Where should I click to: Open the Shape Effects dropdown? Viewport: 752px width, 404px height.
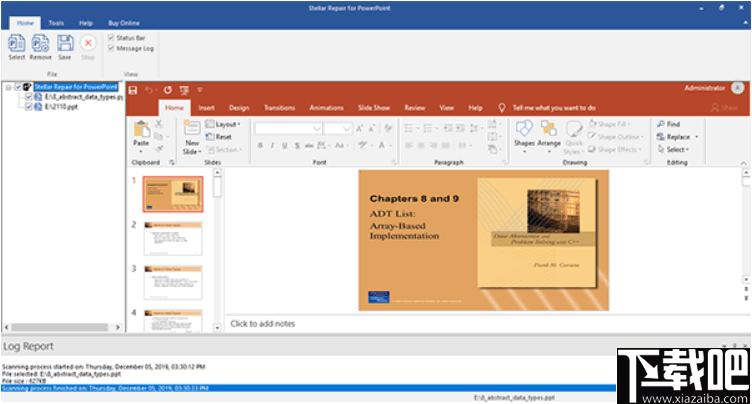pyautogui.click(x=615, y=149)
